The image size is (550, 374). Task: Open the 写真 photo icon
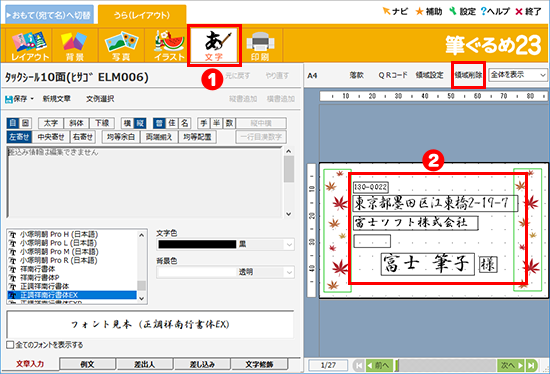point(121,46)
